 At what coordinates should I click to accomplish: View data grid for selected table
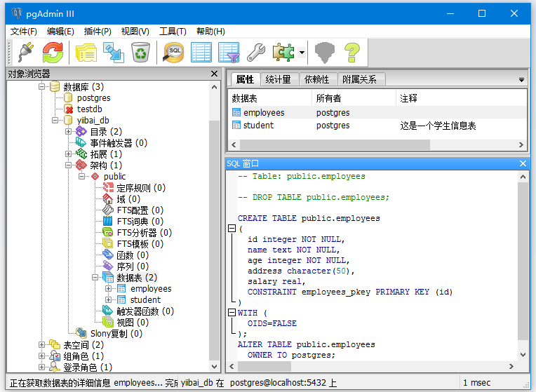(x=201, y=53)
